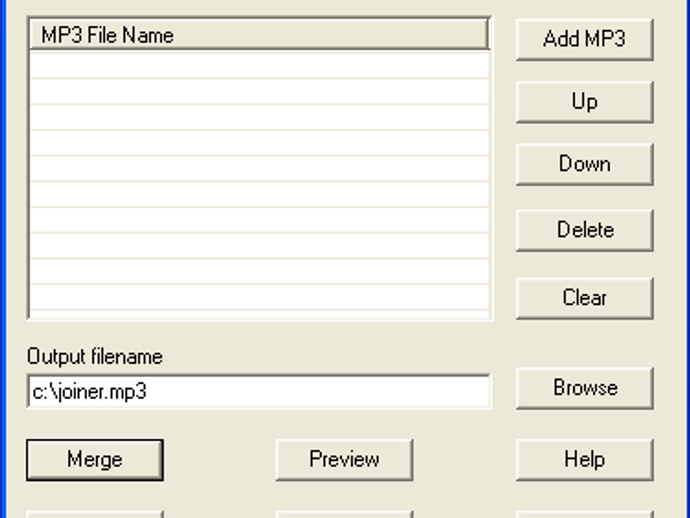Preview the joined MP3

[344, 460]
